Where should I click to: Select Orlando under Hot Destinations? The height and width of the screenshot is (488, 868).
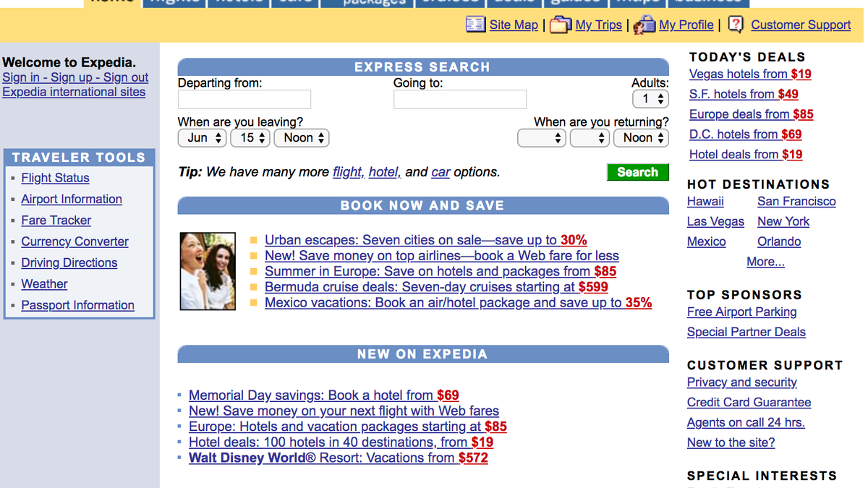click(x=779, y=241)
